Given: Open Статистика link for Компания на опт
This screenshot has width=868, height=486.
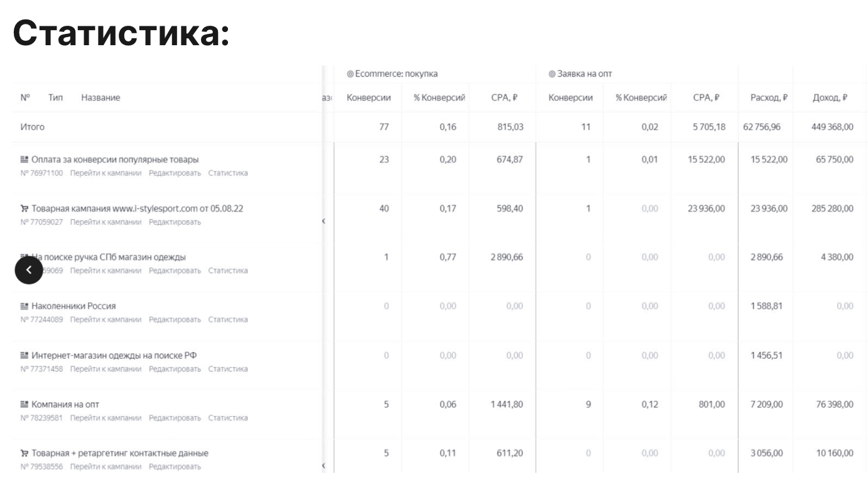Looking at the screenshot, I should (x=228, y=418).
